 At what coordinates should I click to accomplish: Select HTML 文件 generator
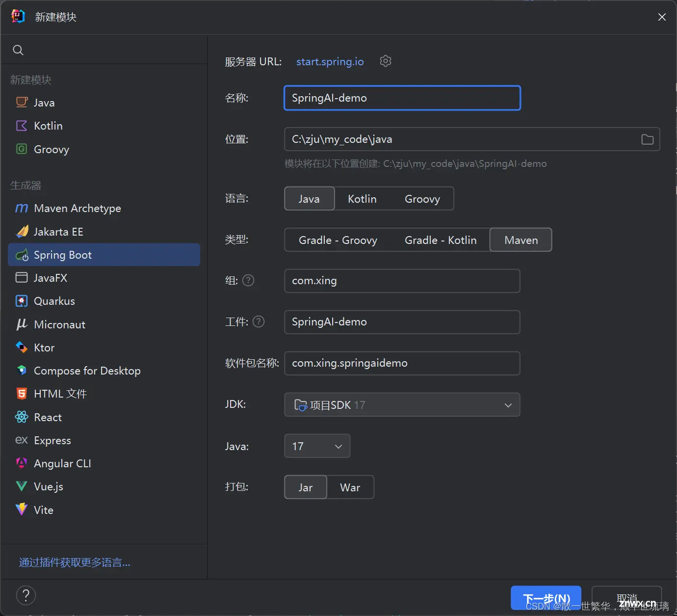pos(104,394)
